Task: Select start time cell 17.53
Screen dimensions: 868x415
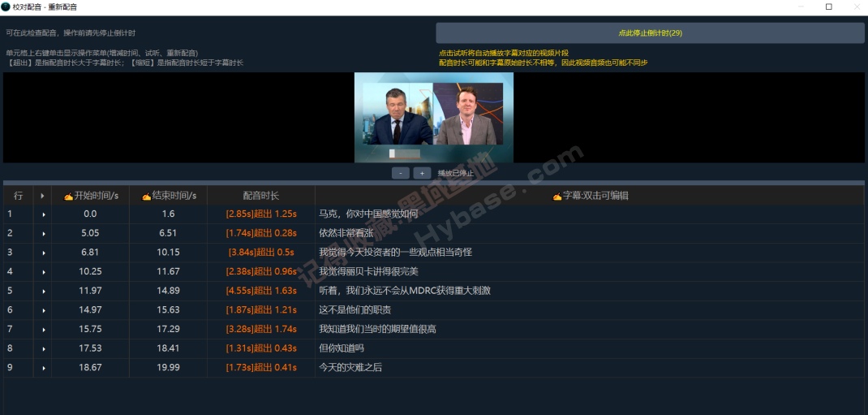Action: pos(90,348)
